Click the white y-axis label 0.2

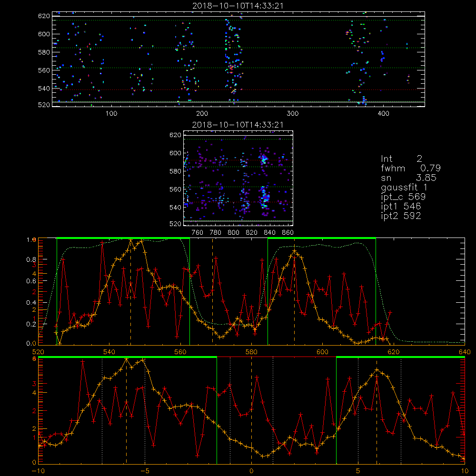(31, 324)
